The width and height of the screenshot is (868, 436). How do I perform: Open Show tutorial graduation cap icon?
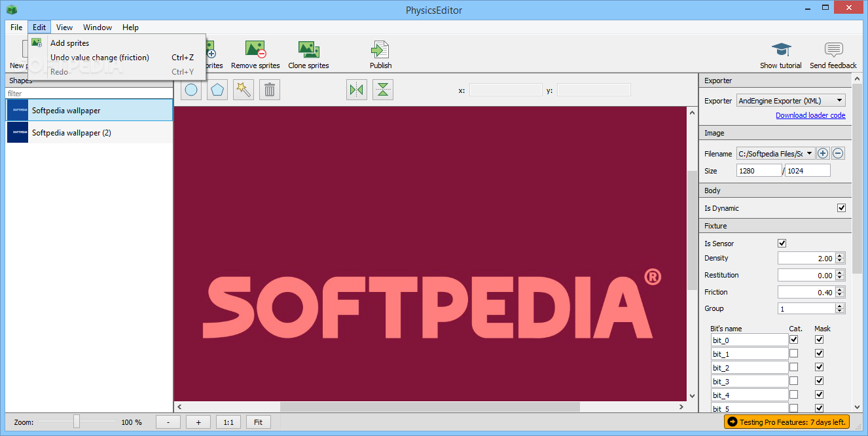coord(781,50)
